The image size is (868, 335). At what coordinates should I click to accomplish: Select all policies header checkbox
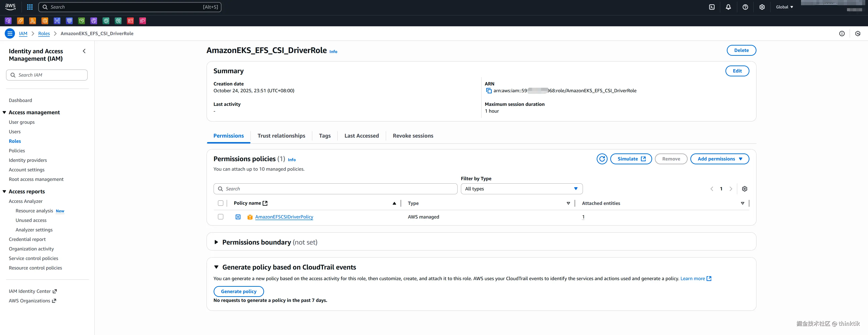pyautogui.click(x=220, y=203)
